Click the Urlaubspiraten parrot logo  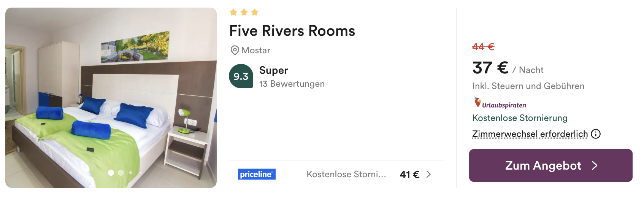click(500, 103)
